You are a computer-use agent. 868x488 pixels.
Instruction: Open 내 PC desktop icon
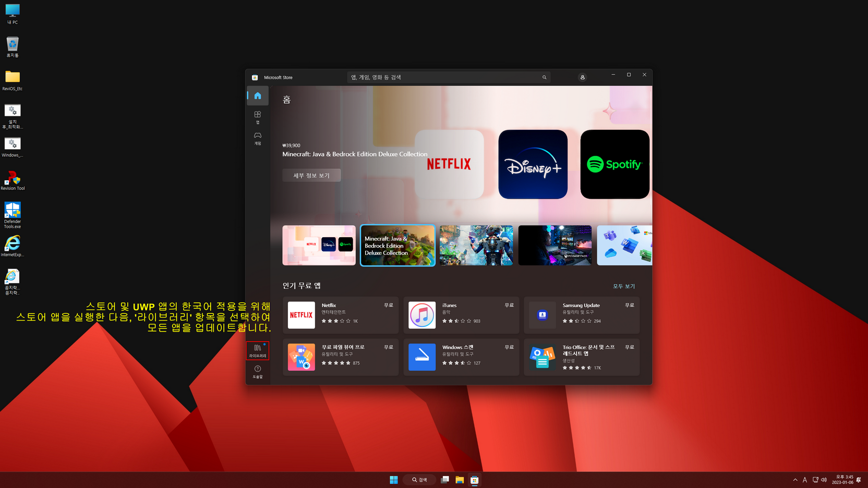[13, 14]
